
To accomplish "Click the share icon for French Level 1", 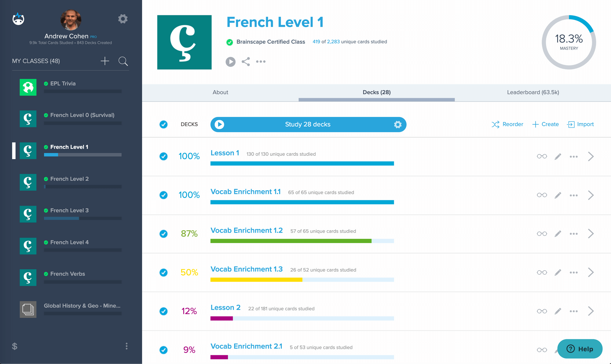I will click(x=246, y=61).
